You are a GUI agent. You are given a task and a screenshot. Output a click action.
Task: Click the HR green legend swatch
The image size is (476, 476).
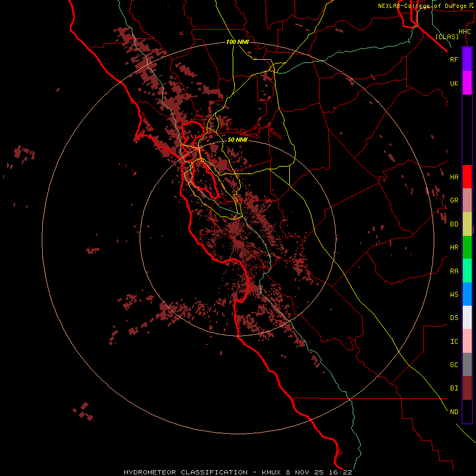pos(467,248)
